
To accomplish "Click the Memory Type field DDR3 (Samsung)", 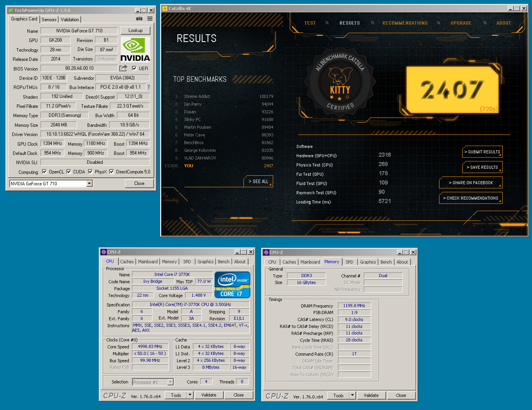I will [64, 115].
